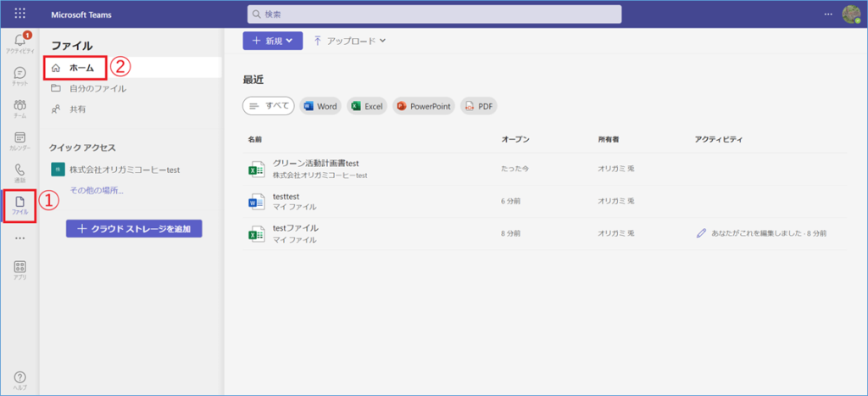Open the Apps icon in sidebar
868x396 pixels.
click(x=19, y=270)
